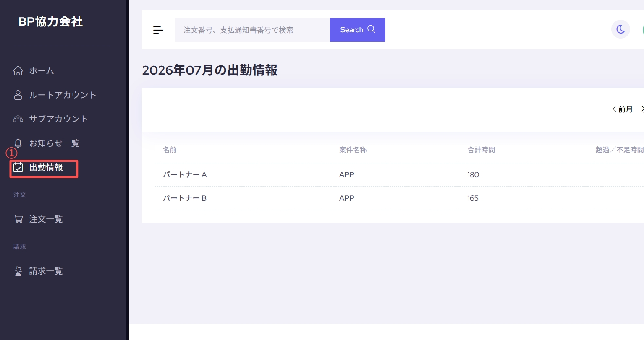Select パートナーA name cell
The height and width of the screenshot is (340, 644).
pos(185,175)
